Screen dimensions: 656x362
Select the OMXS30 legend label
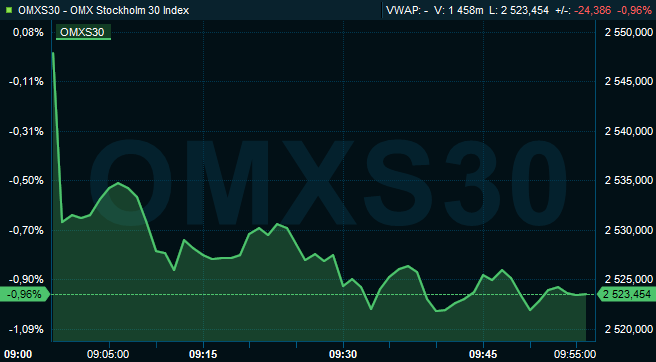pos(82,32)
